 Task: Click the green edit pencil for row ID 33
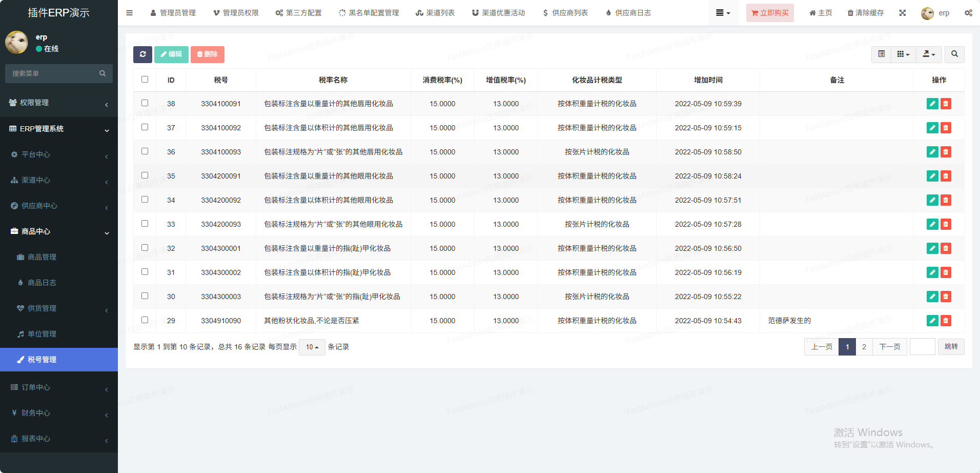coord(932,224)
